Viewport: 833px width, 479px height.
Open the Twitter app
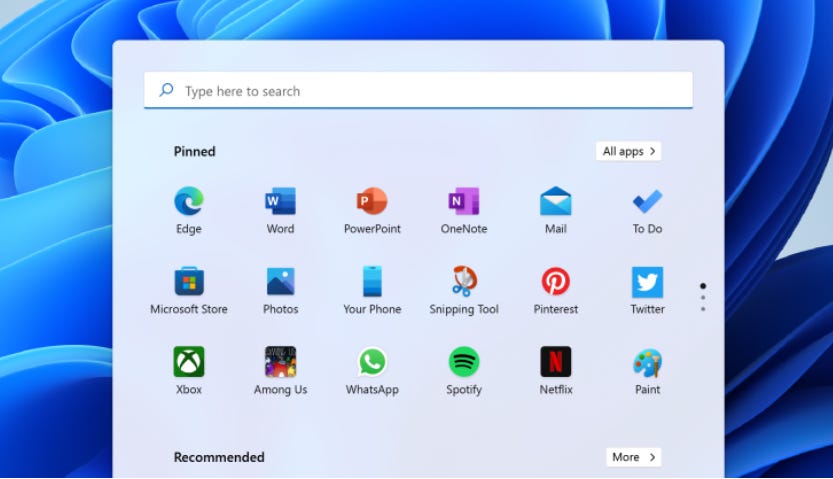(647, 290)
